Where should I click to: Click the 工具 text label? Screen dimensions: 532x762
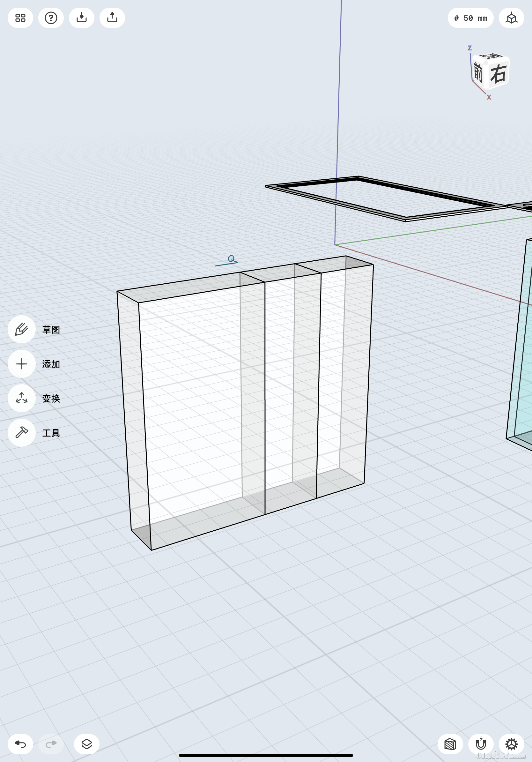click(51, 433)
